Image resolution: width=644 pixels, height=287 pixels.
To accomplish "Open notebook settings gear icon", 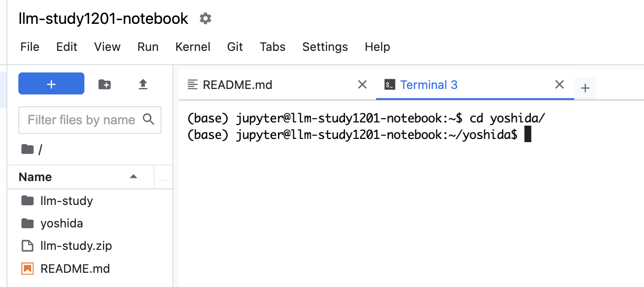I will [x=205, y=19].
